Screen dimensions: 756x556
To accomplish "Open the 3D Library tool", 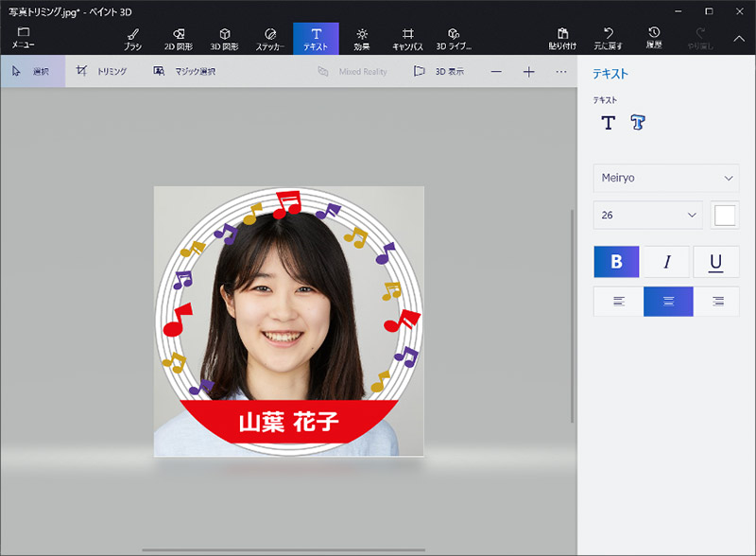I will pyautogui.click(x=454, y=38).
